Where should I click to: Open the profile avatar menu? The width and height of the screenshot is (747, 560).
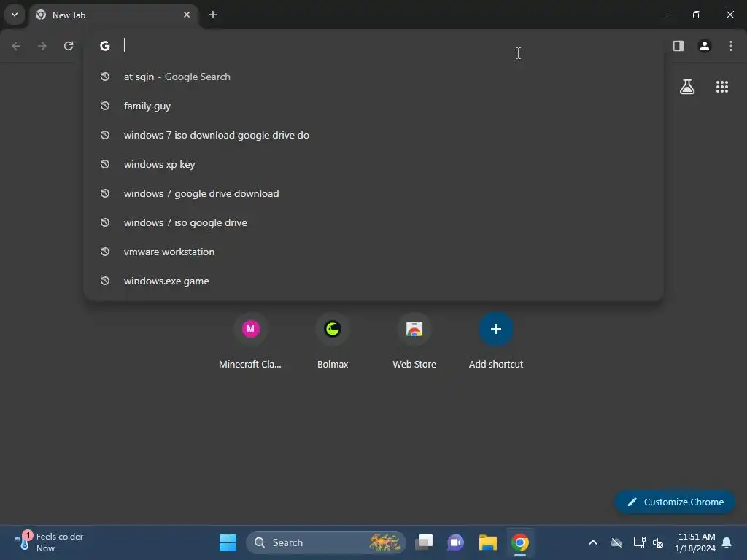705,46
